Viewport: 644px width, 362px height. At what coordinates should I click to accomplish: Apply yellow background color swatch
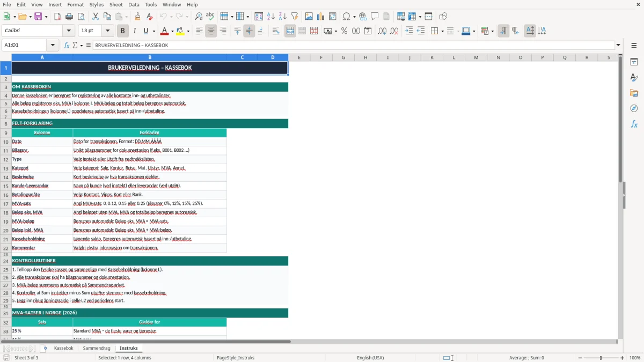[x=180, y=31]
